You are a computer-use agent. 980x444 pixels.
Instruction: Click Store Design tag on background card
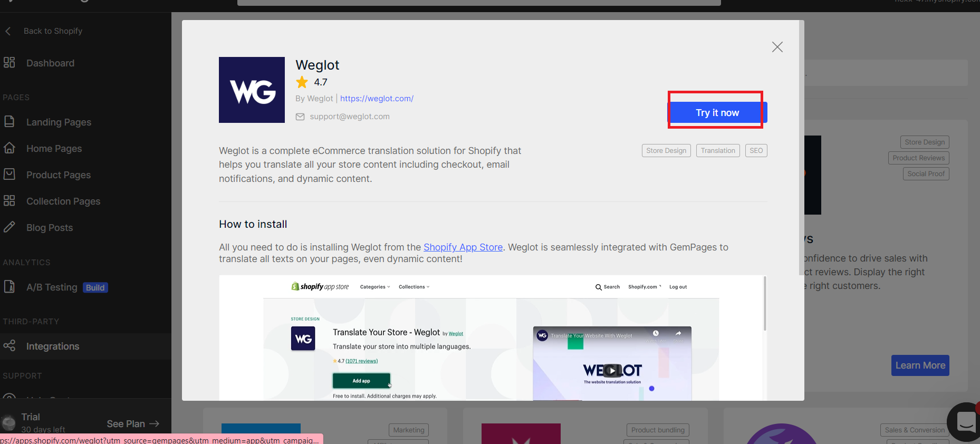925,142
